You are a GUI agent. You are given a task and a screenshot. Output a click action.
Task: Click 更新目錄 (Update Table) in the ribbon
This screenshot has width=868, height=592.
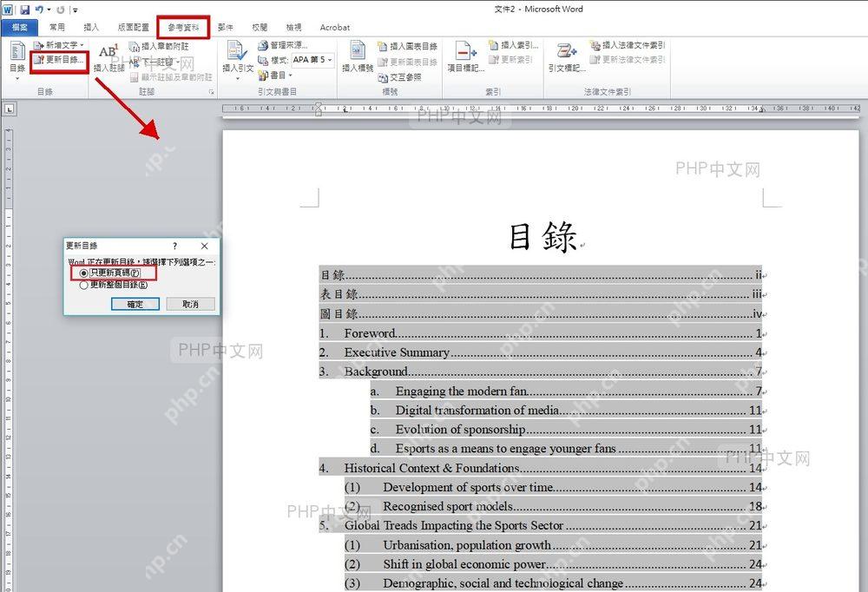point(59,60)
